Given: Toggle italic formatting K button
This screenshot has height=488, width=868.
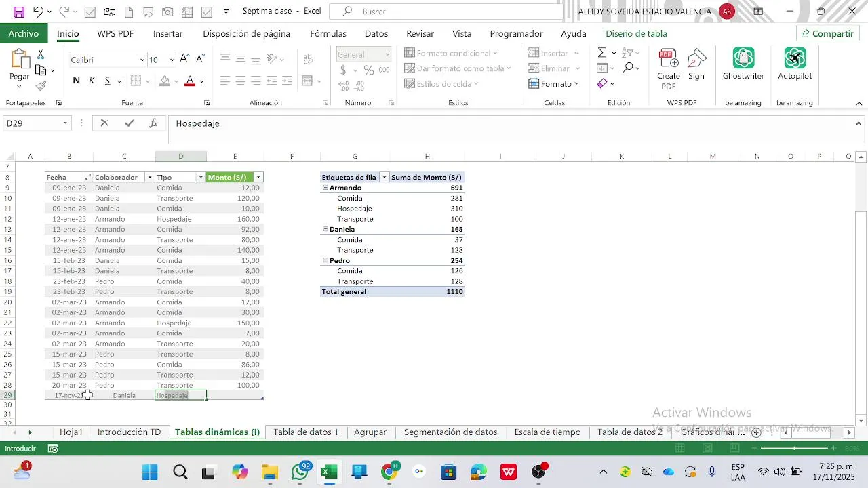Looking at the screenshot, I should coord(92,81).
